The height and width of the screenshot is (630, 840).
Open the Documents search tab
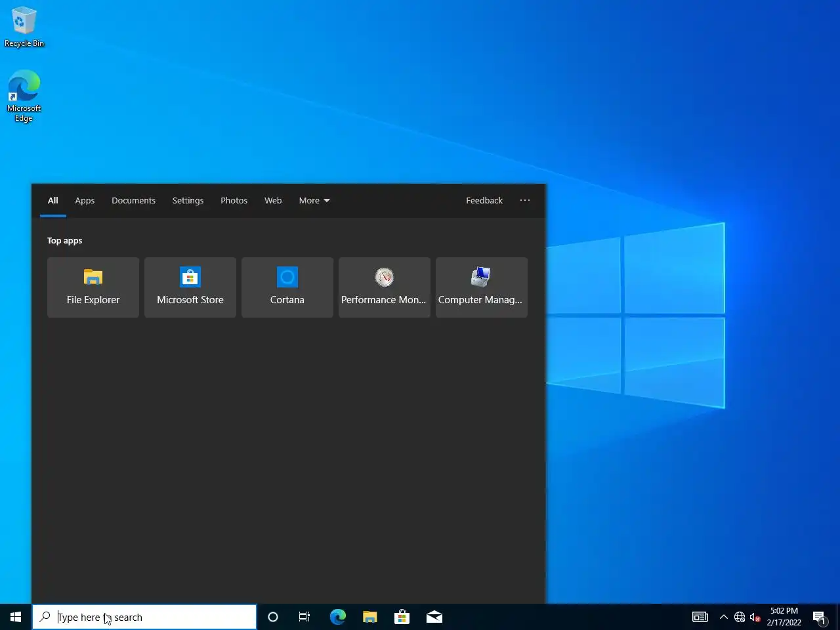(133, 200)
